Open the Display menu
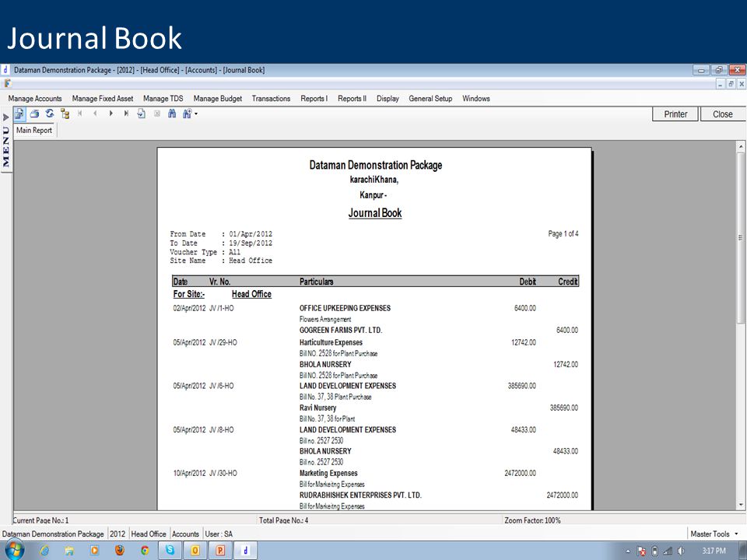The image size is (747, 560). [x=388, y=99]
